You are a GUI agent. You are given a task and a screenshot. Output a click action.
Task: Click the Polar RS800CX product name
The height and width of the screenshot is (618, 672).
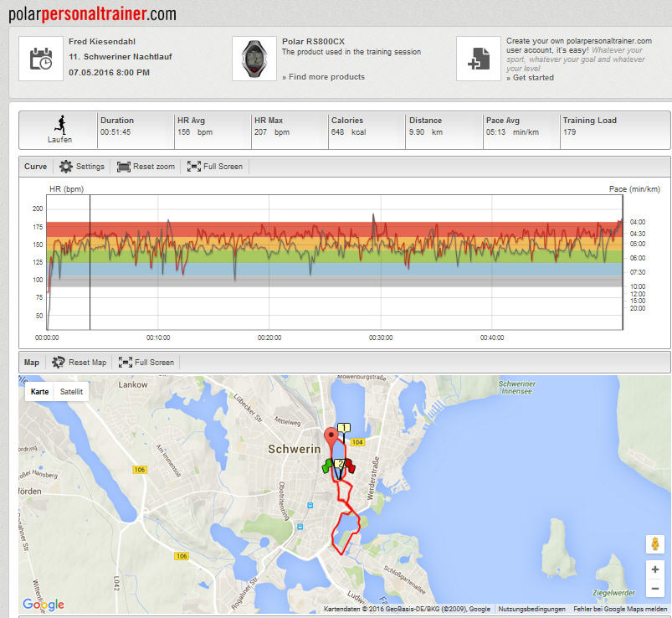click(313, 42)
